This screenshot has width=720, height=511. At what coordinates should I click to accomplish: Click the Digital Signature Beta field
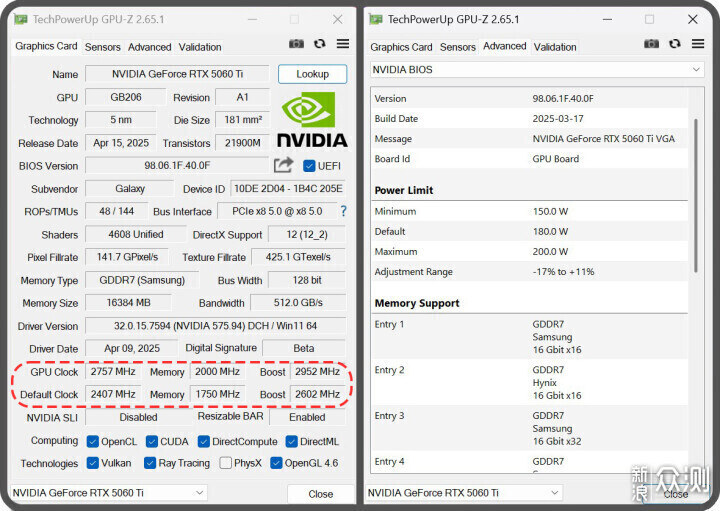304,348
